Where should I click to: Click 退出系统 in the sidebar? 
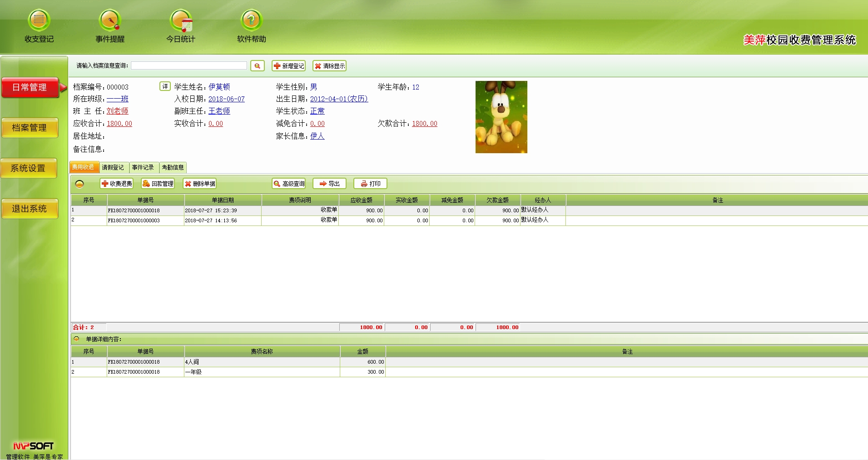[x=30, y=209]
